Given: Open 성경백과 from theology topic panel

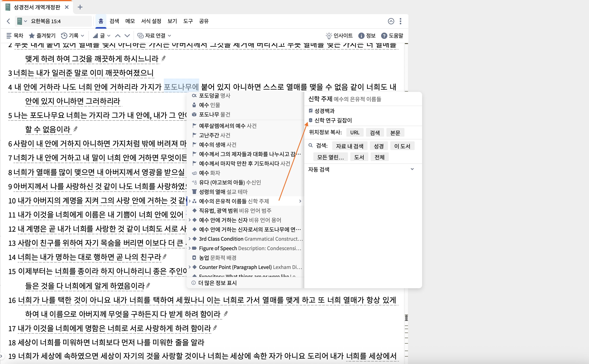Looking at the screenshot, I should (x=322, y=111).
